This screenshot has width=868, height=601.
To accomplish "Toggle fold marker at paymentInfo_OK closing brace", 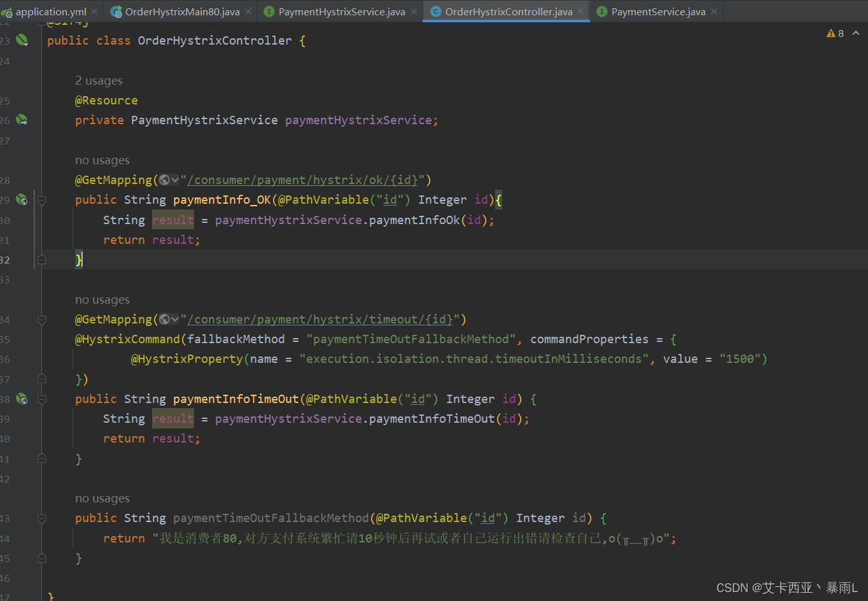I will pos(42,260).
